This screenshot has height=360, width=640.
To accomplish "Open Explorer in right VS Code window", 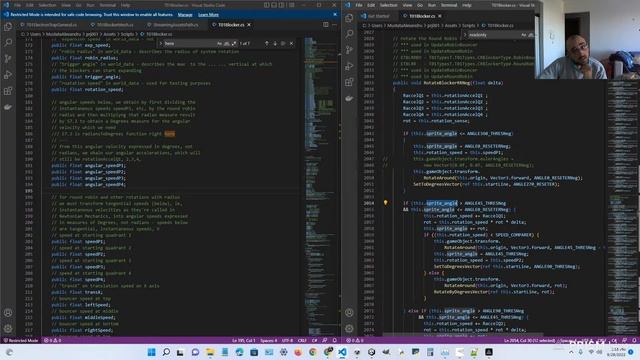I will pos(349,18).
